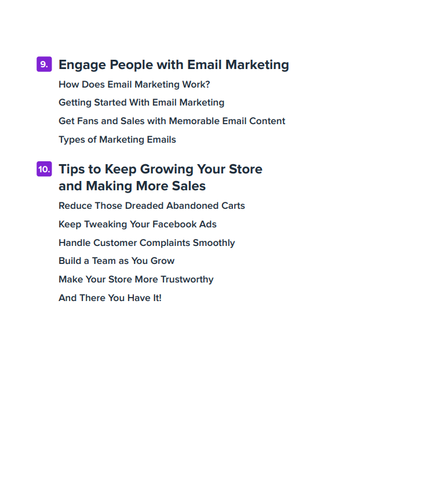
Task: Open Get Fans and Sales with Memorable Email Content
Action: [172, 121]
